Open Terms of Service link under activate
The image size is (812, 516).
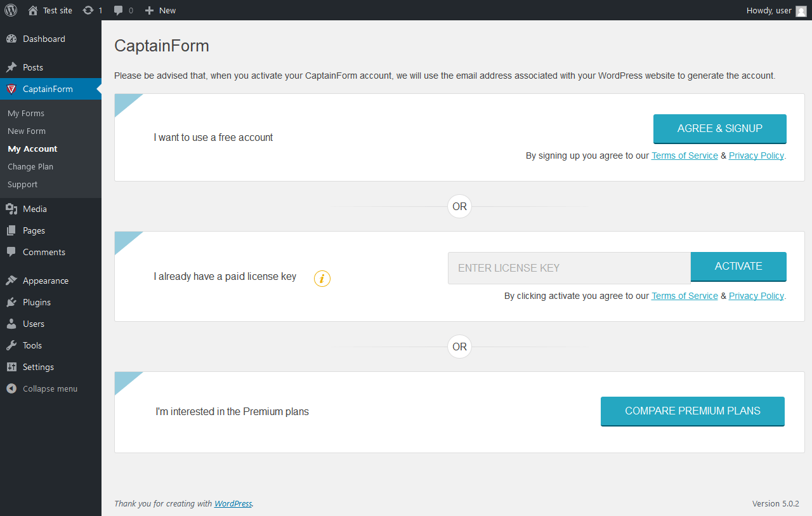point(684,296)
